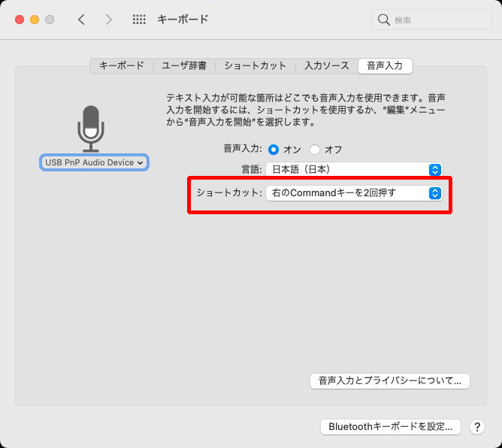Select the 音声入力 tab
502x448 pixels.
tap(386, 65)
